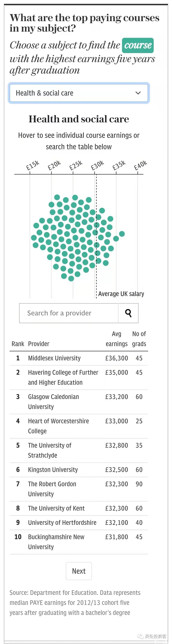Image resolution: width=172 pixels, height=644 pixels.
Task: Click the Search for a provider field
Action: click(x=69, y=313)
